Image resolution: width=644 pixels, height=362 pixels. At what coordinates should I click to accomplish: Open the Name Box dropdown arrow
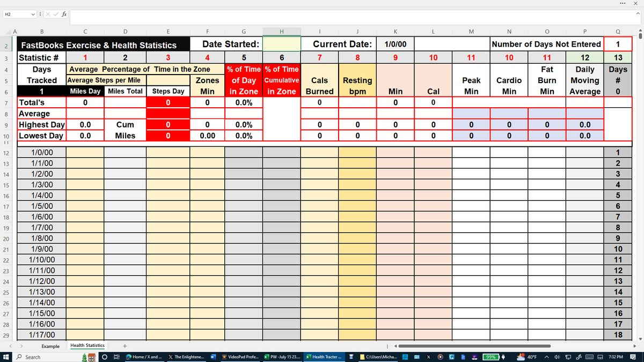(x=34, y=14)
